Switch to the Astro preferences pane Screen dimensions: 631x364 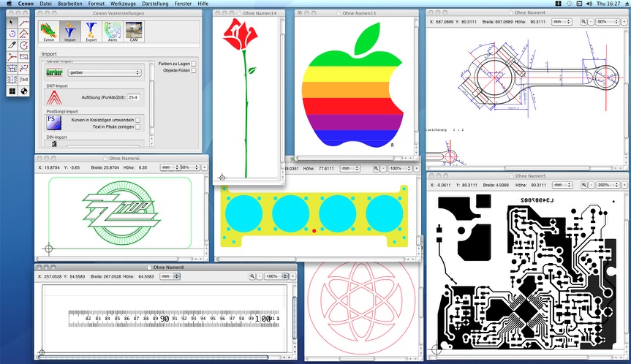coord(113,31)
